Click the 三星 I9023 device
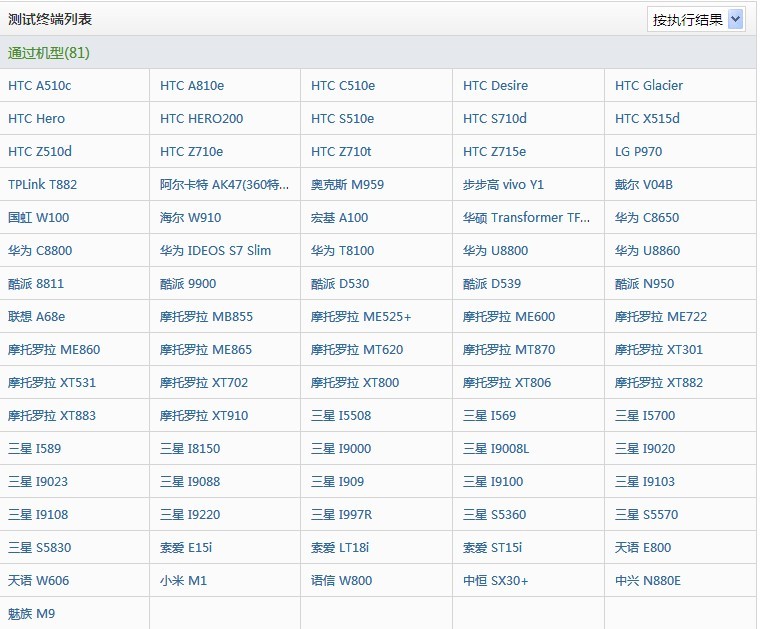 pyautogui.click(x=38, y=481)
